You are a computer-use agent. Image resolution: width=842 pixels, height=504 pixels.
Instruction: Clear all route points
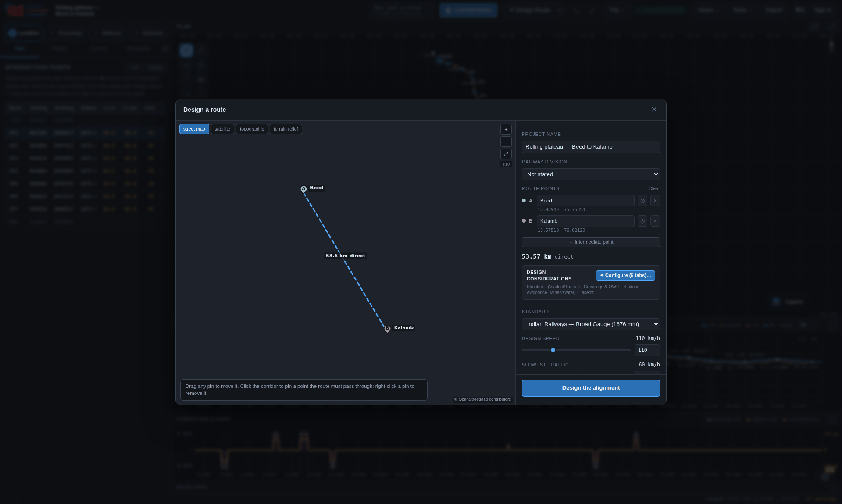point(654,188)
